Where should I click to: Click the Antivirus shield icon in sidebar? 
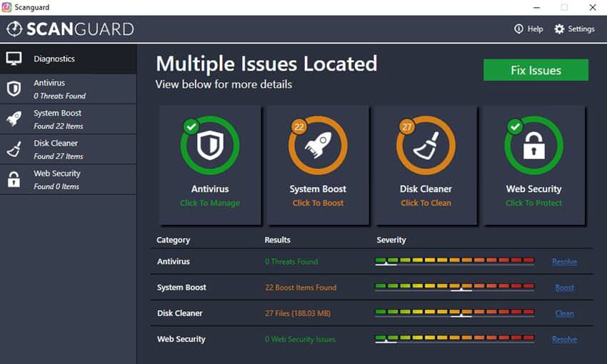pyautogui.click(x=14, y=89)
